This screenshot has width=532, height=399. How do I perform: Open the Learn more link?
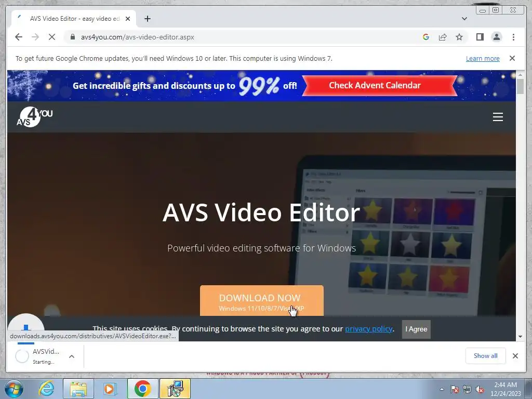click(483, 58)
